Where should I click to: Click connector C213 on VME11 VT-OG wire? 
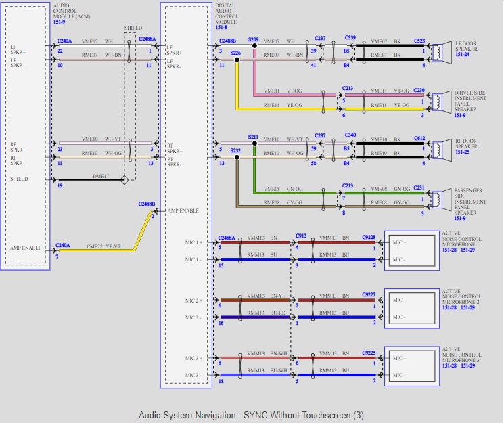(x=348, y=88)
